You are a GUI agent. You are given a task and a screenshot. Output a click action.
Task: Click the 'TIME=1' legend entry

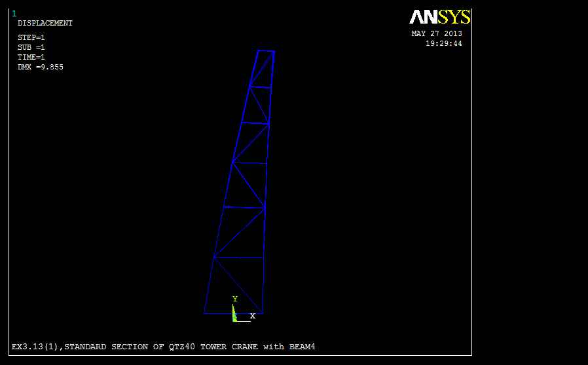[x=31, y=57]
